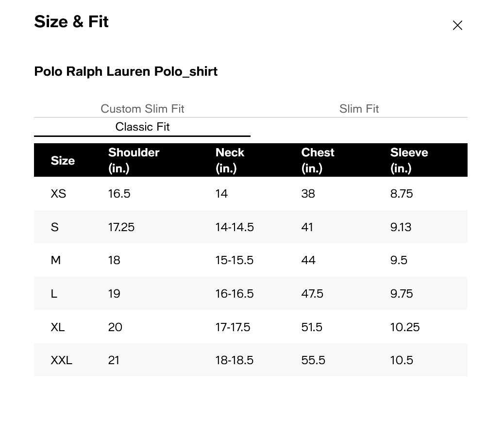The height and width of the screenshot is (437, 504).
Task: Click the Size column header
Action: tap(63, 161)
